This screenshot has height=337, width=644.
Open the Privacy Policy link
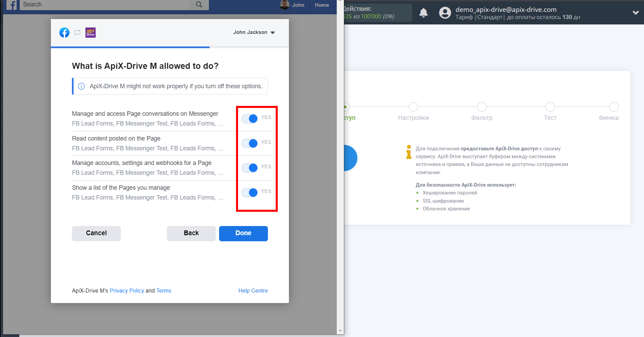tap(127, 291)
